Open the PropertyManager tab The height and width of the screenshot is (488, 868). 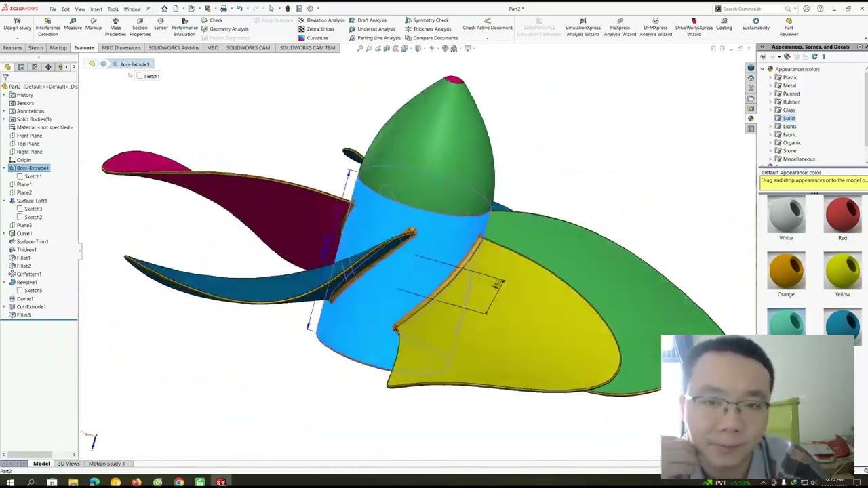(21, 67)
